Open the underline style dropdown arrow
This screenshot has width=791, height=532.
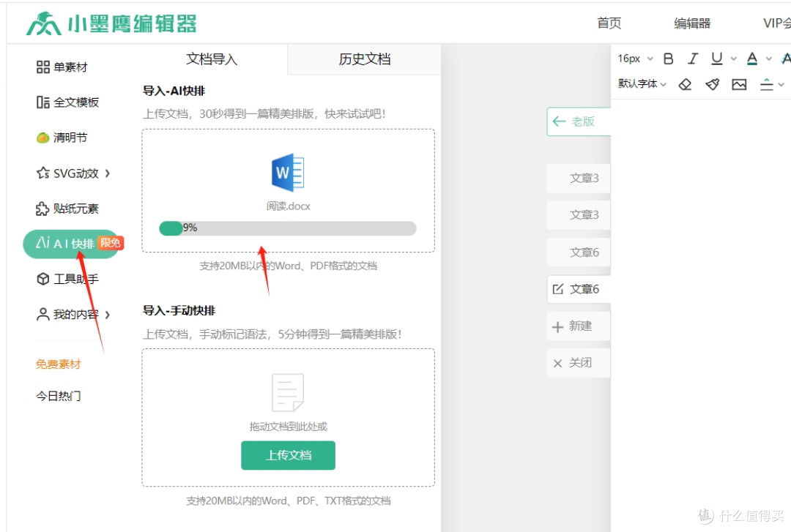(733, 59)
